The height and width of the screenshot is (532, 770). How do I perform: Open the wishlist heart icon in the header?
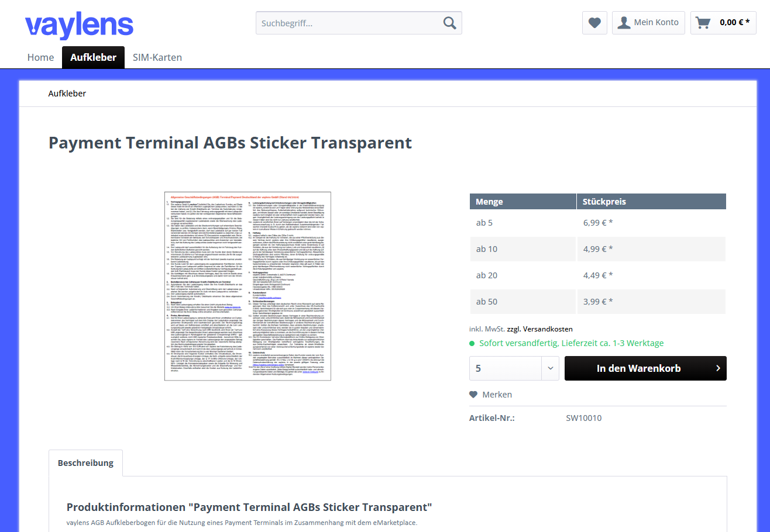[594, 22]
